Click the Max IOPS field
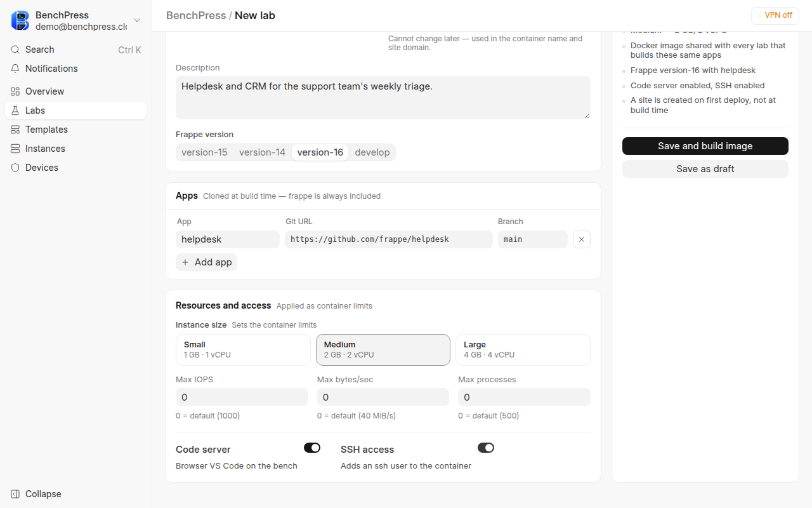 242,397
